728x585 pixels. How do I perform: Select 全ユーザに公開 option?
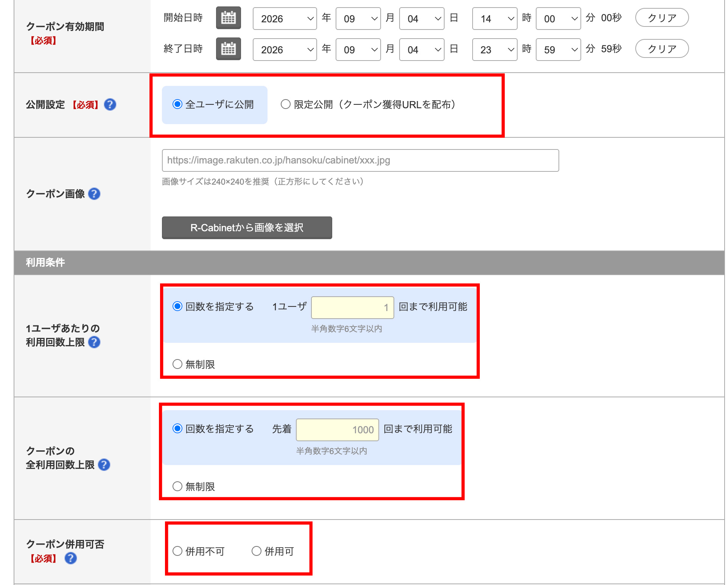tap(177, 104)
